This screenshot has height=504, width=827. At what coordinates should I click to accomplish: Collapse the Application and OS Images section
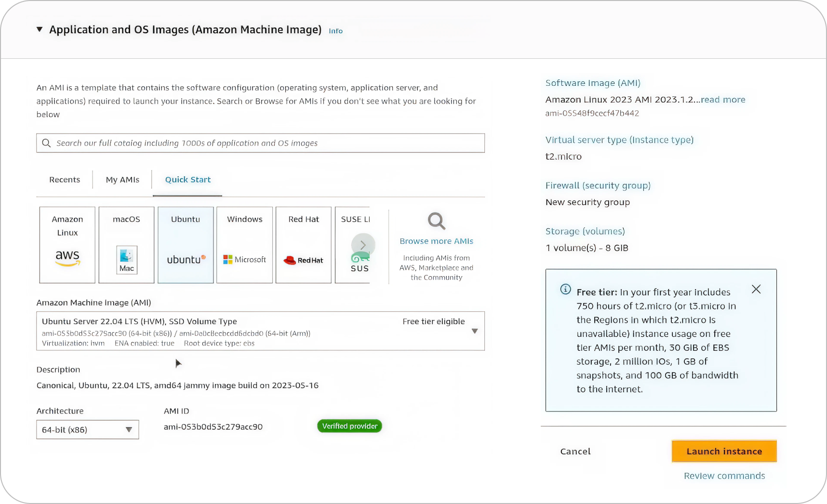pyautogui.click(x=40, y=30)
